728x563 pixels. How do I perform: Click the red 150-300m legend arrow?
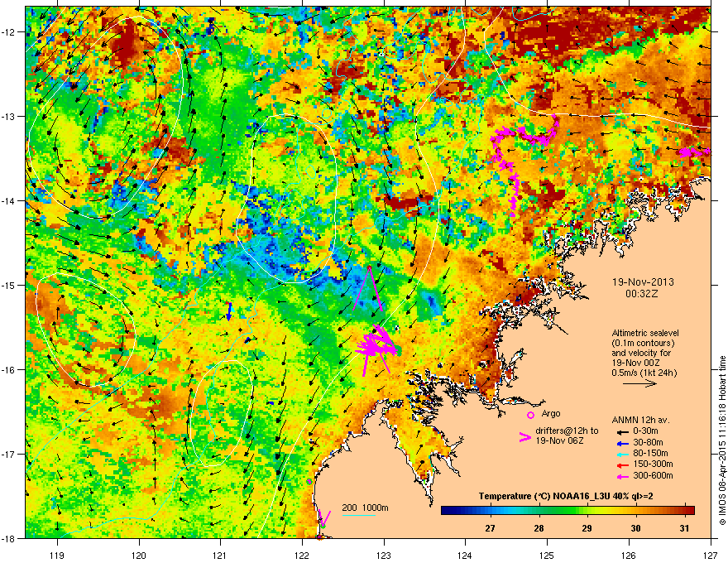(622, 465)
